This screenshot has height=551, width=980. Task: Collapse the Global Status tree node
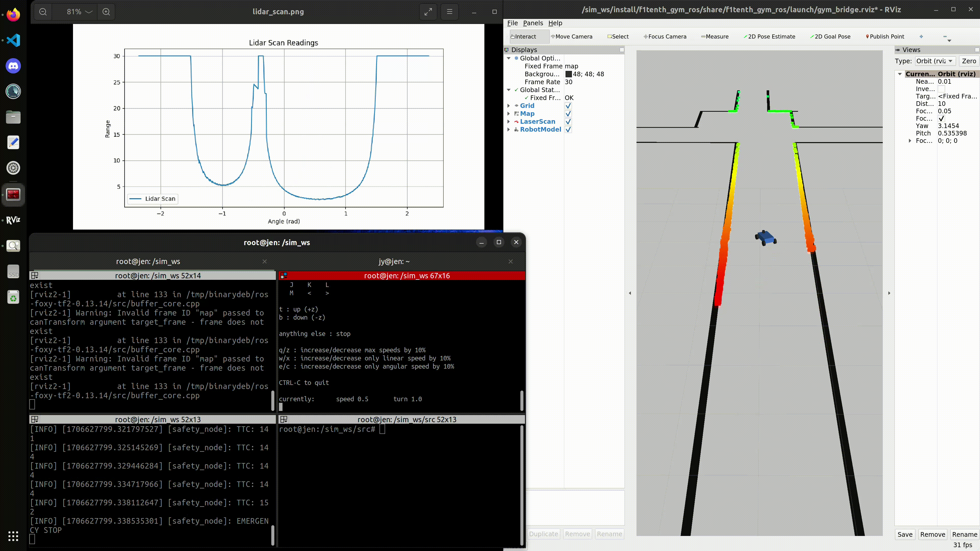[x=509, y=90]
